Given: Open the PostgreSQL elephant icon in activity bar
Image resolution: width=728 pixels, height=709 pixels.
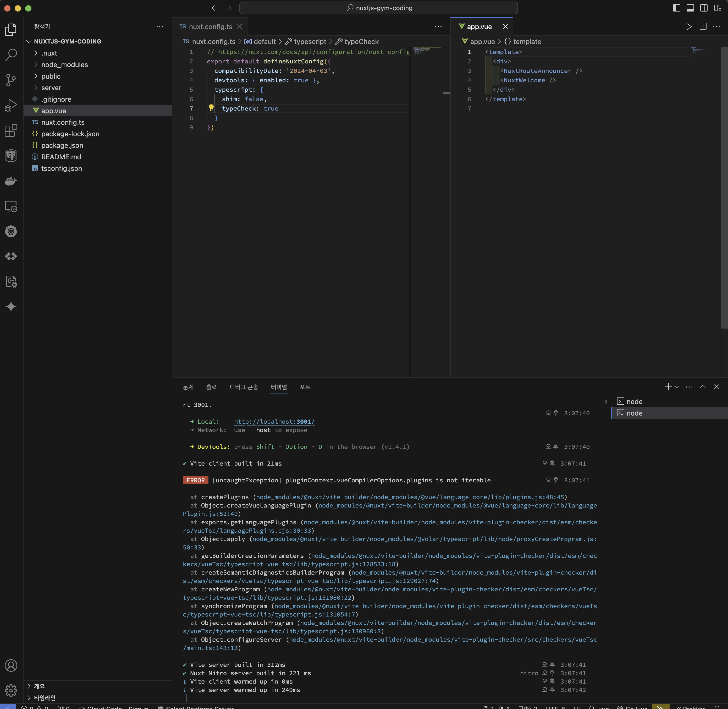Looking at the screenshot, I should [x=11, y=155].
